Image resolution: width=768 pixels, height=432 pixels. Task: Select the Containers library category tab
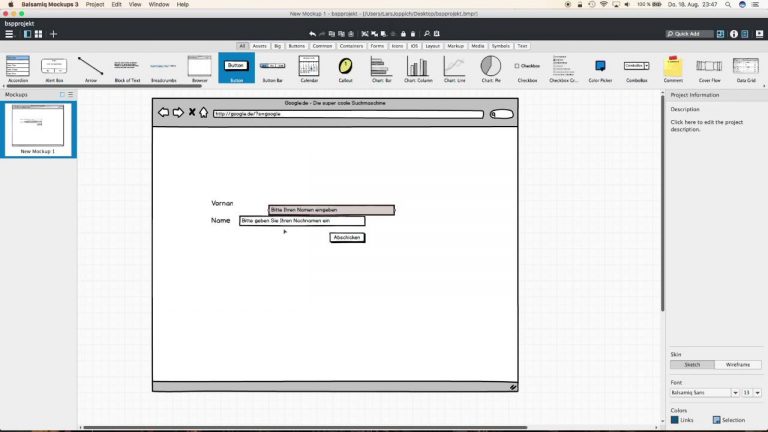pyautogui.click(x=351, y=46)
